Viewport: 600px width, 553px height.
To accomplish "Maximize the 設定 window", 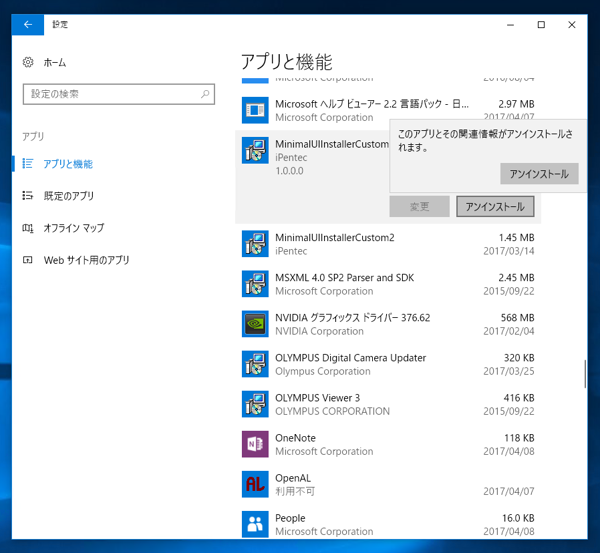I will (541, 25).
